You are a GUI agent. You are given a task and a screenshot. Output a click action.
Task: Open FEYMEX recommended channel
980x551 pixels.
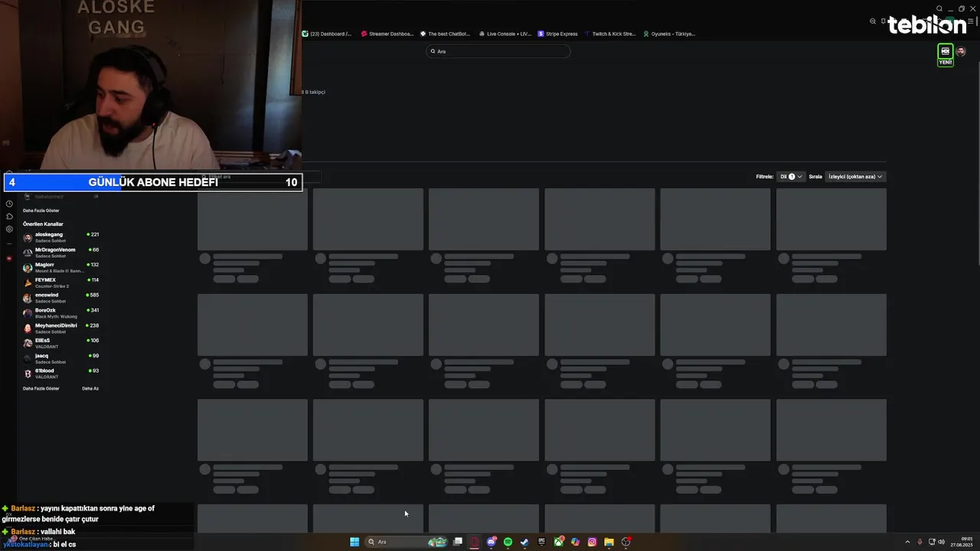[x=61, y=282]
